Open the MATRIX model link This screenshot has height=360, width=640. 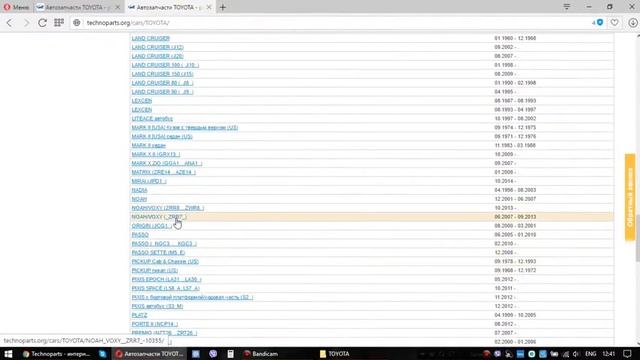click(164, 173)
